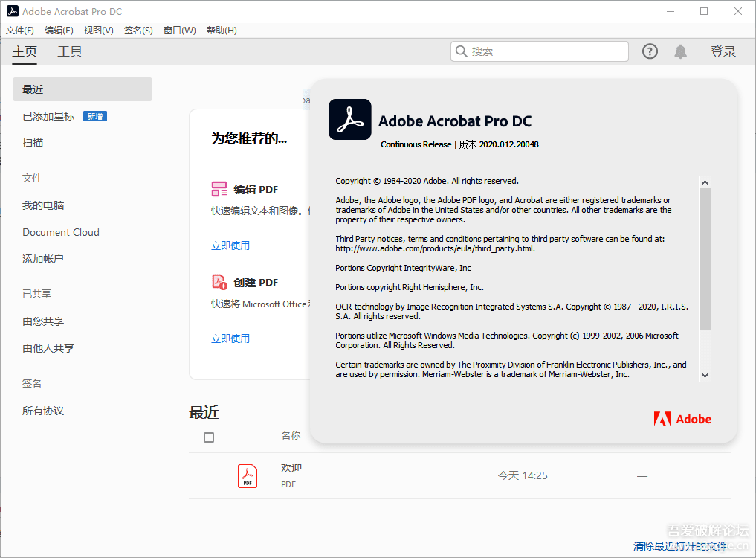Click the 为您推荐的... heading

point(249,138)
